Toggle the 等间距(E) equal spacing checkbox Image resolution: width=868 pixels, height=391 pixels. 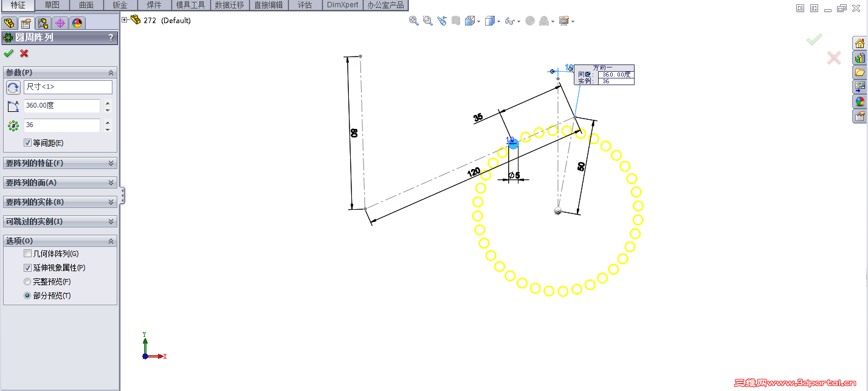(x=28, y=143)
